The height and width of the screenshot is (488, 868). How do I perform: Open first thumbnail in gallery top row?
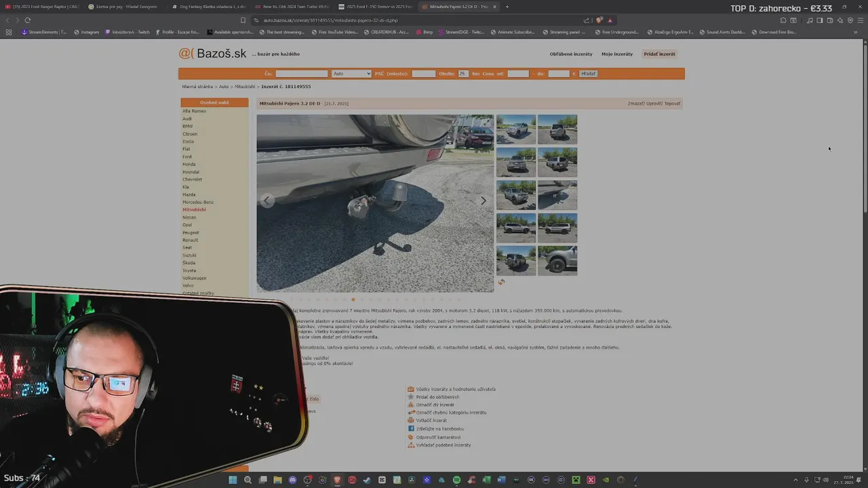pos(516,129)
